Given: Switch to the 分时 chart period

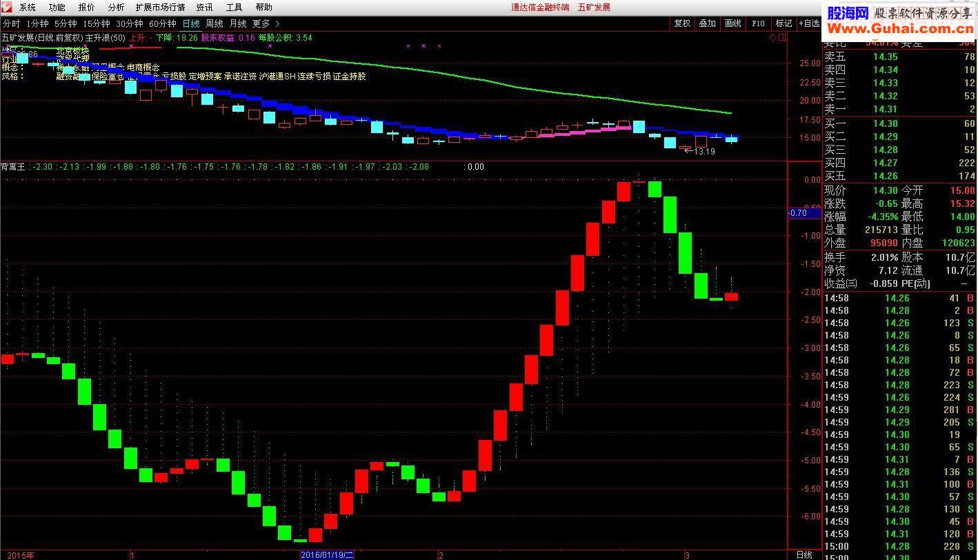Looking at the screenshot, I should [x=12, y=23].
